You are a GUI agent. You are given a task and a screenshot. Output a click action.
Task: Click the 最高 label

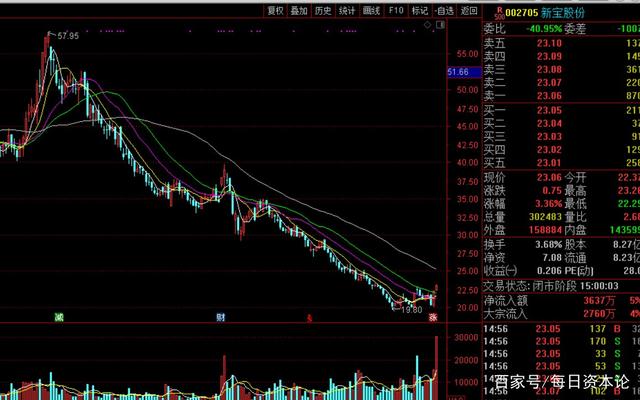pos(575,191)
